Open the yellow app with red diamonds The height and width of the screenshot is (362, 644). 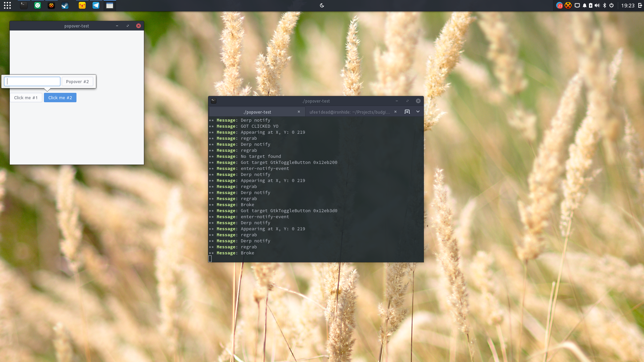point(82,5)
